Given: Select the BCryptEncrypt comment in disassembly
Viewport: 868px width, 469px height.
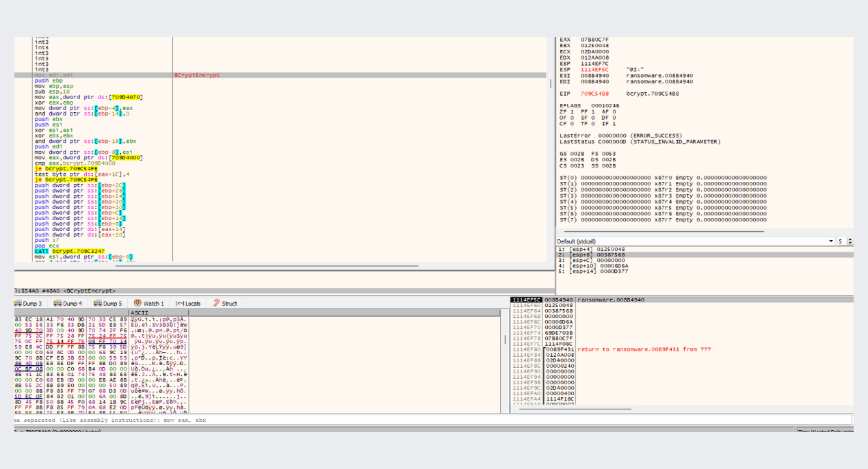Looking at the screenshot, I should 198,75.
